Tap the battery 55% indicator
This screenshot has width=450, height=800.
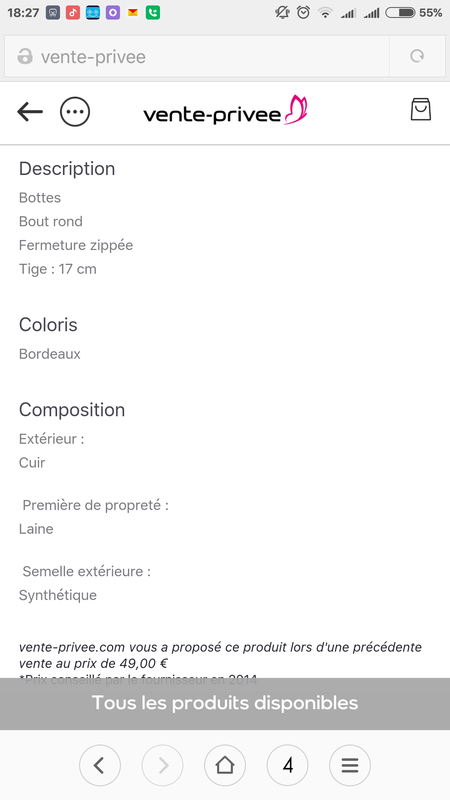coord(414,13)
